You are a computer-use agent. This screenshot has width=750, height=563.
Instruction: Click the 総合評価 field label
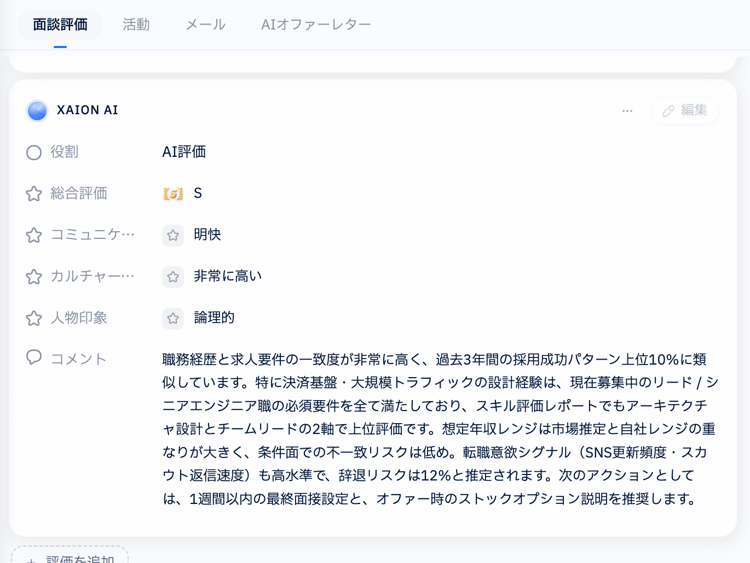click(x=79, y=193)
